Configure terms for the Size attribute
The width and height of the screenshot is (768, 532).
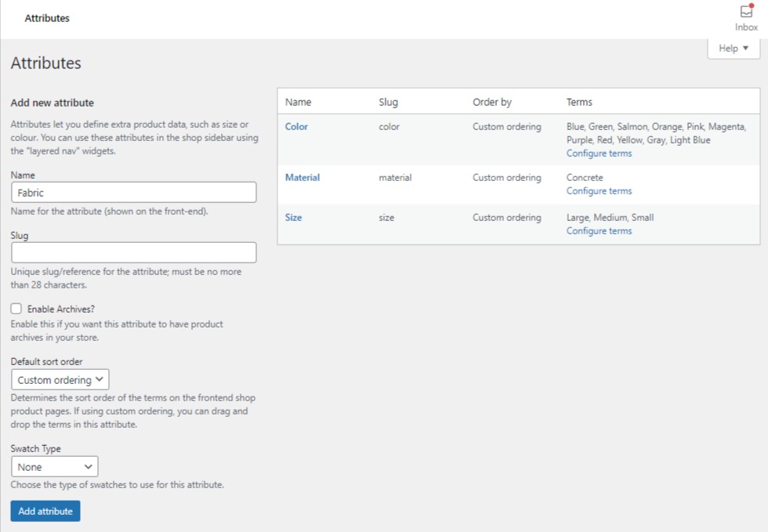599,231
